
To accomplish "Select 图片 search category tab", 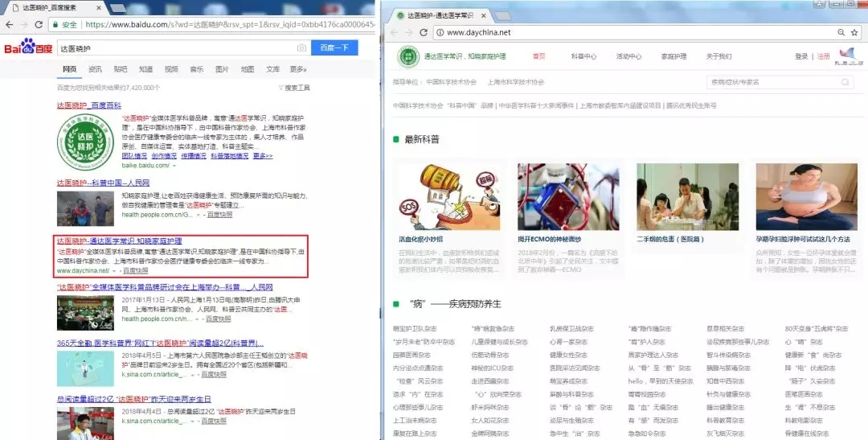I will (x=222, y=69).
